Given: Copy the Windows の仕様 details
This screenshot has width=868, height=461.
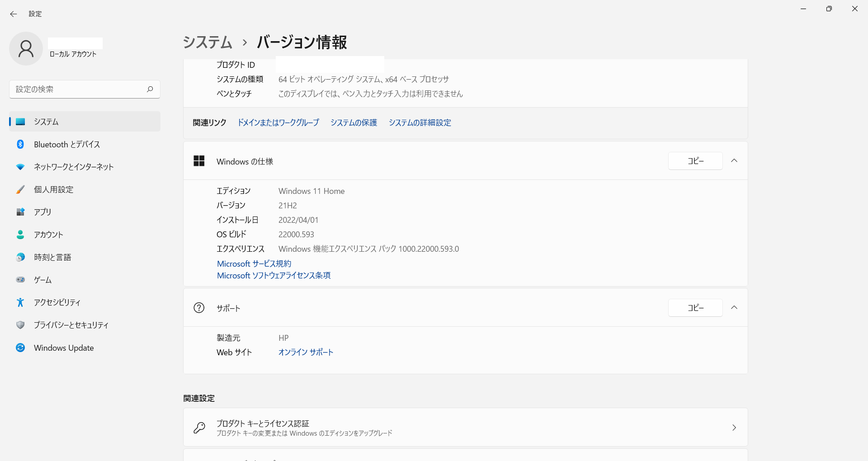Looking at the screenshot, I should [x=695, y=161].
